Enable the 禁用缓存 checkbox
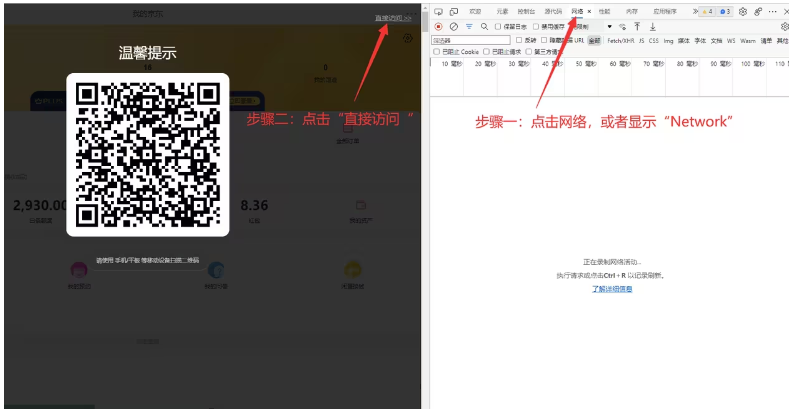The image size is (797, 409). click(x=536, y=26)
